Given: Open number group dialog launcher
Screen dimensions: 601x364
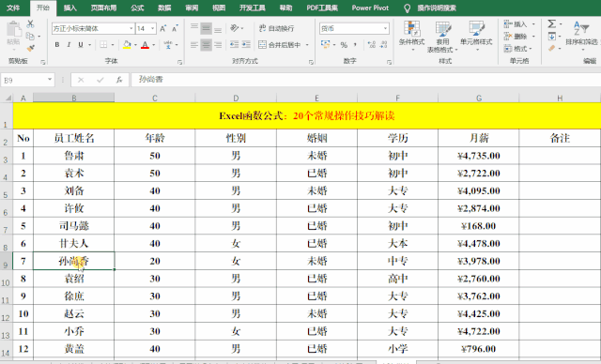Looking at the screenshot, I should pyautogui.click(x=389, y=62).
